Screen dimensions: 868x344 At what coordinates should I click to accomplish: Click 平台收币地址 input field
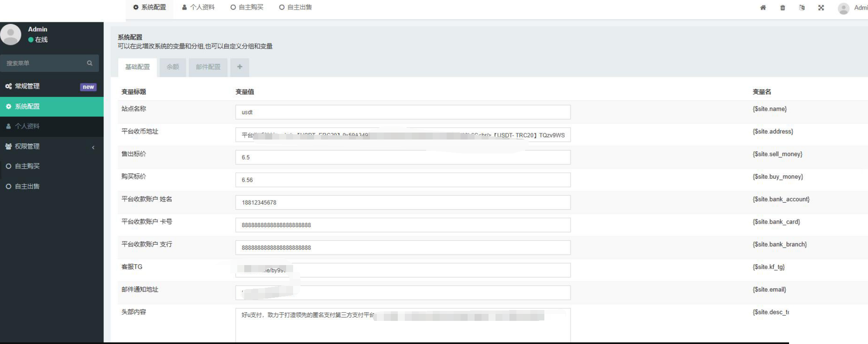[x=403, y=135]
